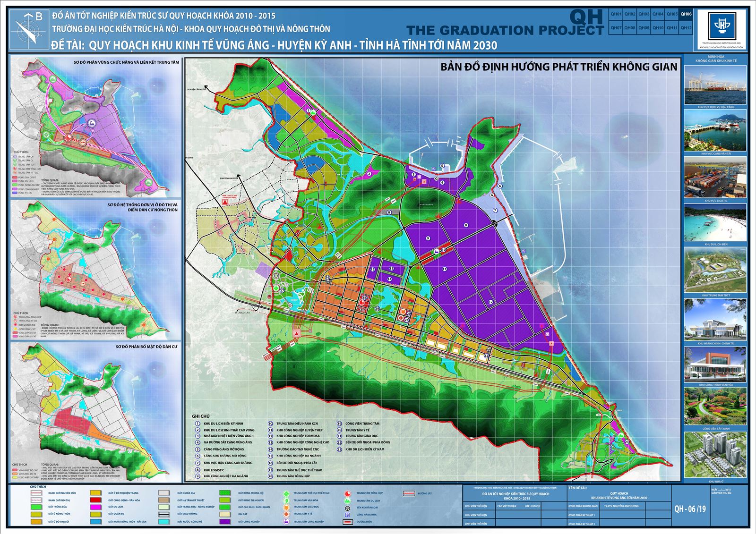This screenshot has width=756, height=534.
Task: Select the highlighted QH06 sheet tab
Action: pyautogui.click(x=686, y=14)
